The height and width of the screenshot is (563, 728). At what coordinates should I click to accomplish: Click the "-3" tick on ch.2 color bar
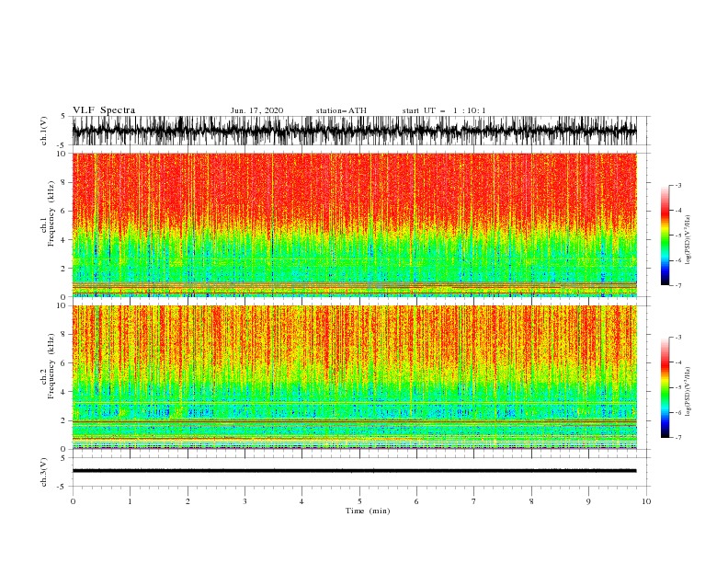[677, 338]
